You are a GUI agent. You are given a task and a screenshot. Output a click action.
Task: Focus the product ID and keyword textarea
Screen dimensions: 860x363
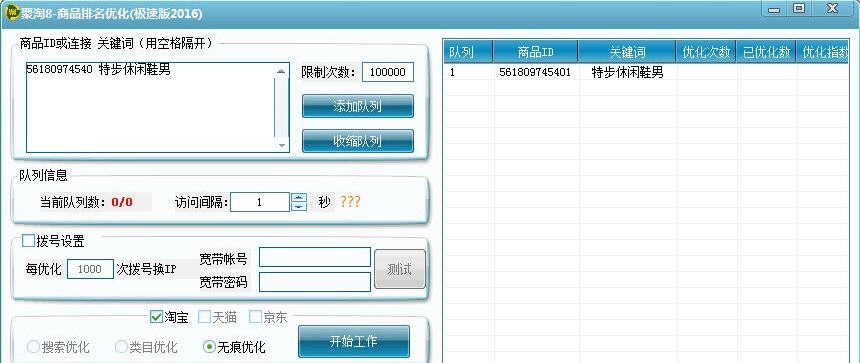tap(150, 107)
